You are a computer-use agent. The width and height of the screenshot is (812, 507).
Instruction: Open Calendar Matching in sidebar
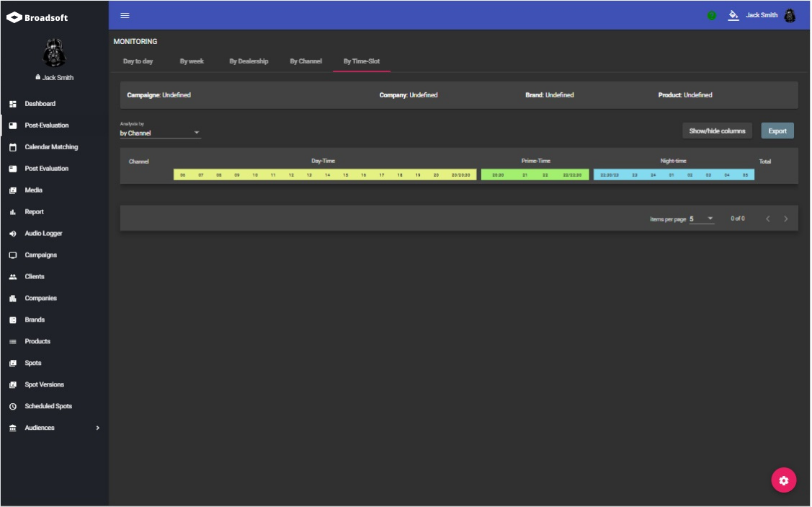pyautogui.click(x=51, y=147)
